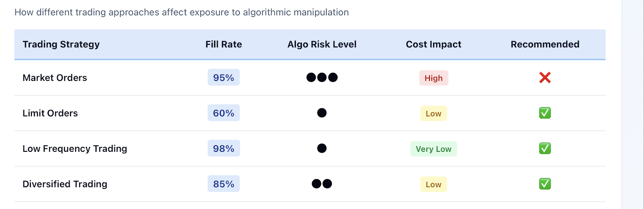Click the 95% fill rate badge
Screen dimensions: 644x209
pos(224,77)
